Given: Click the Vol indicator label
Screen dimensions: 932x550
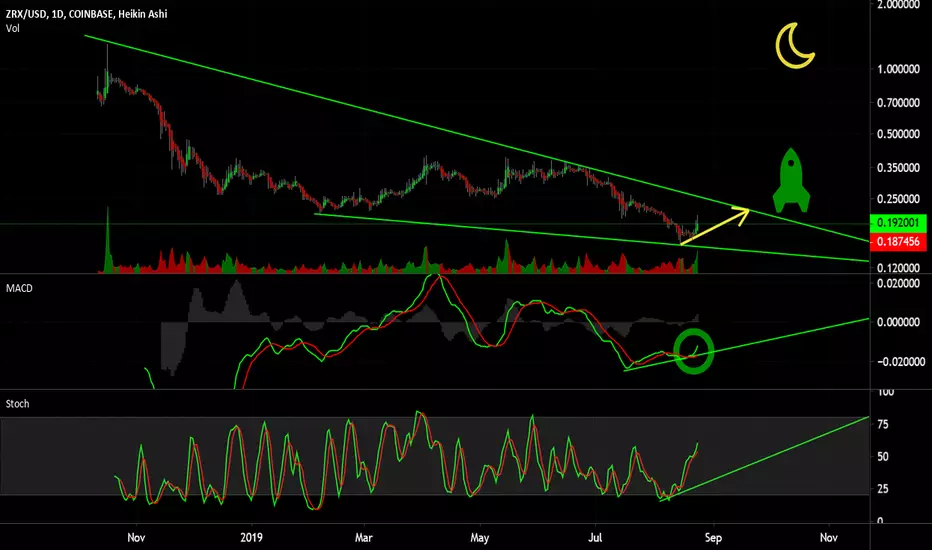Looking at the screenshot, I should [x=12, y=28].
